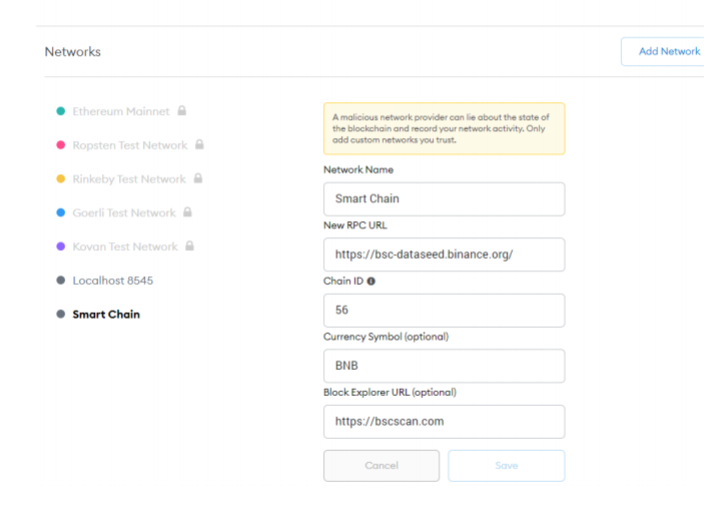Click the lock icon next to Goerli Test Network
This screenshot has height=514, width=720.
pyautogui.click(x=187, y=212)
